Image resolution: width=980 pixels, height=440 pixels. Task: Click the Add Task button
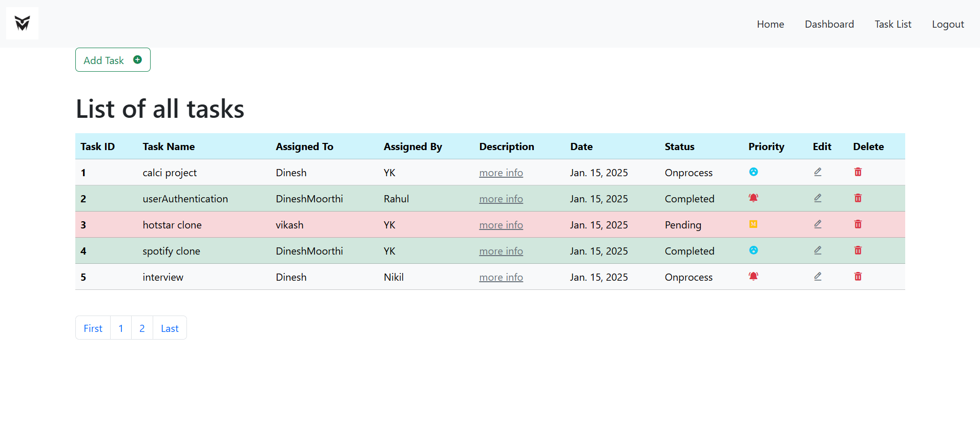[113, 60]
